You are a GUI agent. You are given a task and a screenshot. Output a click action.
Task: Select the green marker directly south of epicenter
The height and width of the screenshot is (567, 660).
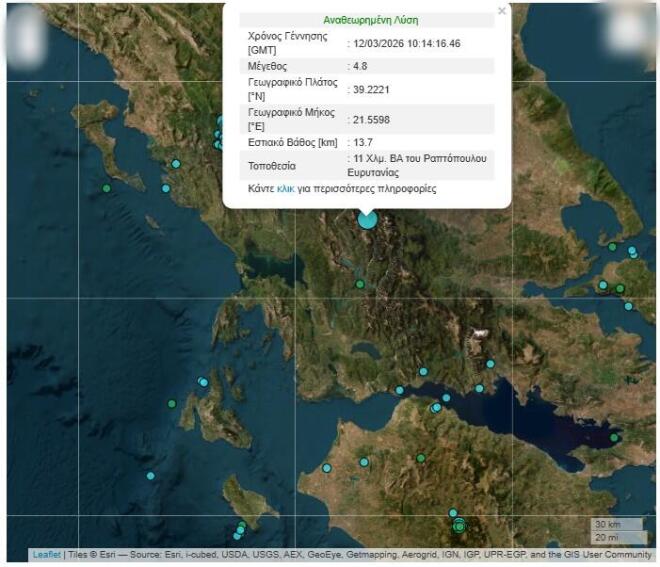point(360,284)
